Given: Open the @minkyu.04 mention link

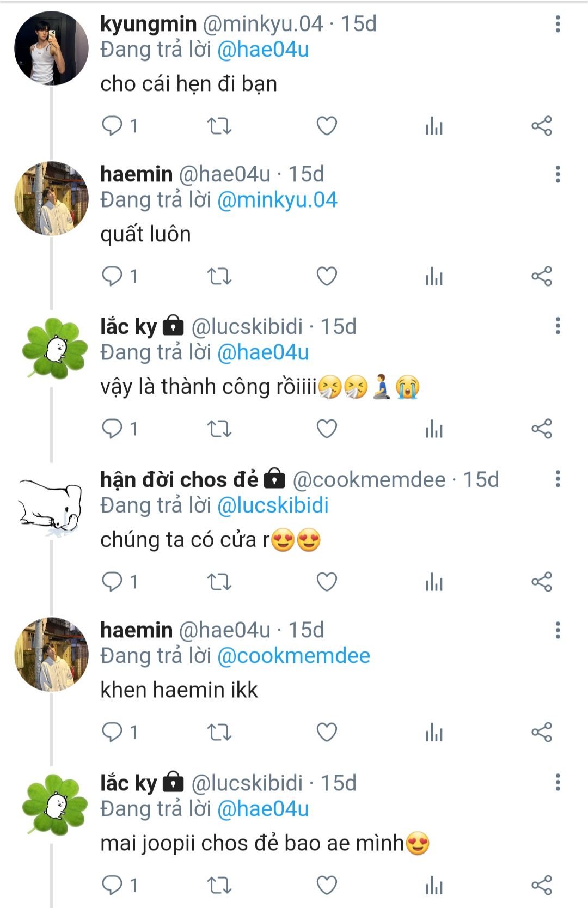Looking at the screenshot, I should click(x=277, y=200).
